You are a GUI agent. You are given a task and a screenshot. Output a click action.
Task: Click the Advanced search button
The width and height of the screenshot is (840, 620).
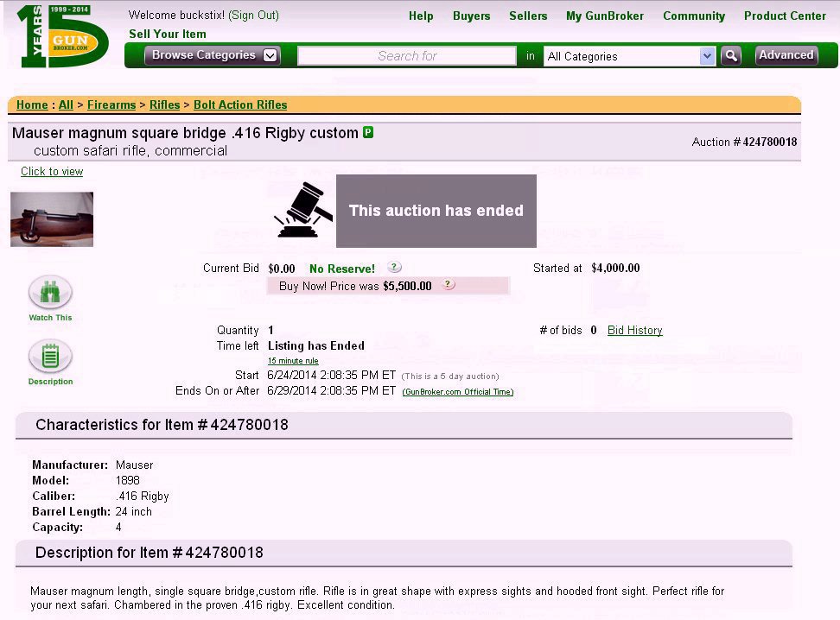(x=786, y=55)
